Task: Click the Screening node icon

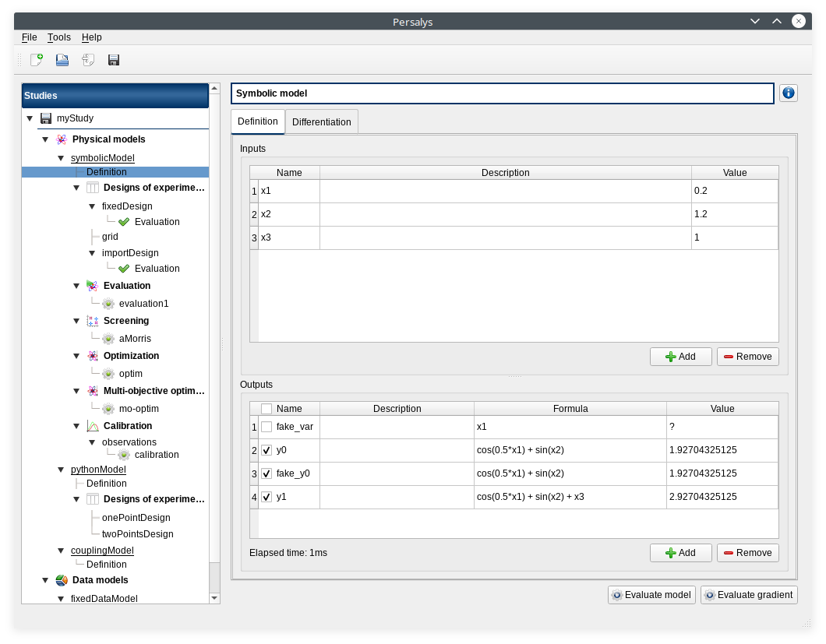Action: [93, 321]
